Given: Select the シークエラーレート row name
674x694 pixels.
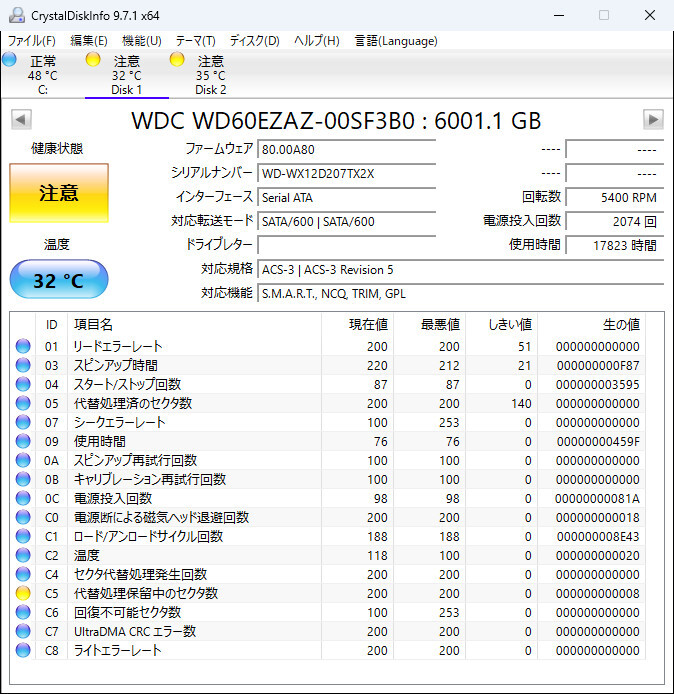Looking at the screenshot, I should (x=119, y=422).
